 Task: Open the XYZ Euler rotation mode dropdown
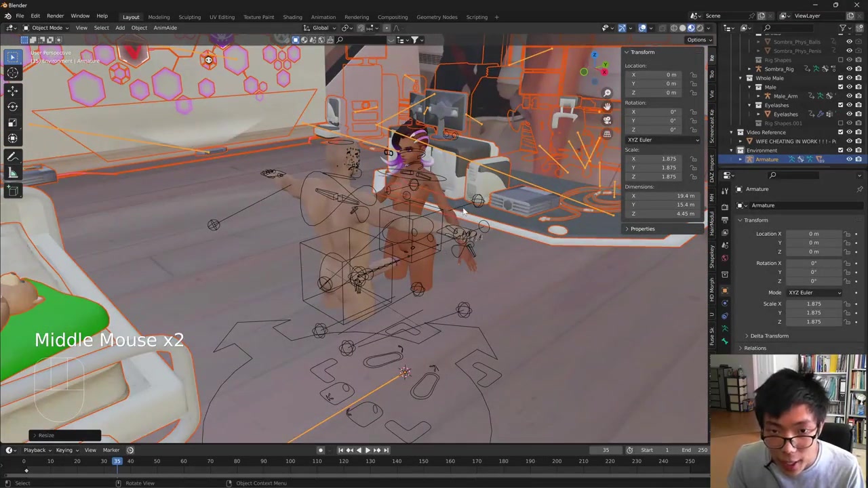tap(814, 293)
